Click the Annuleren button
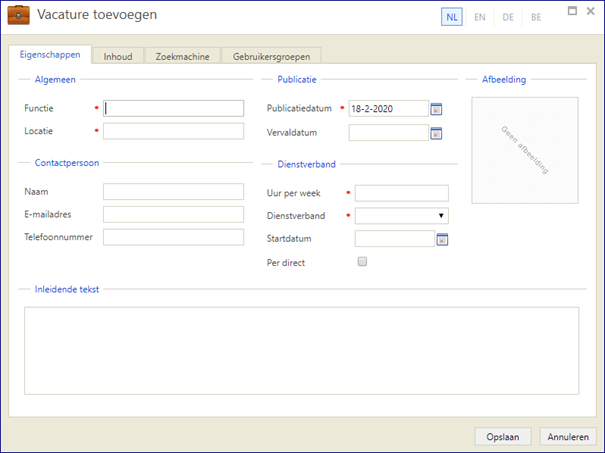Image resolution: width=605 pixels, height=453 pixels. 568,437
